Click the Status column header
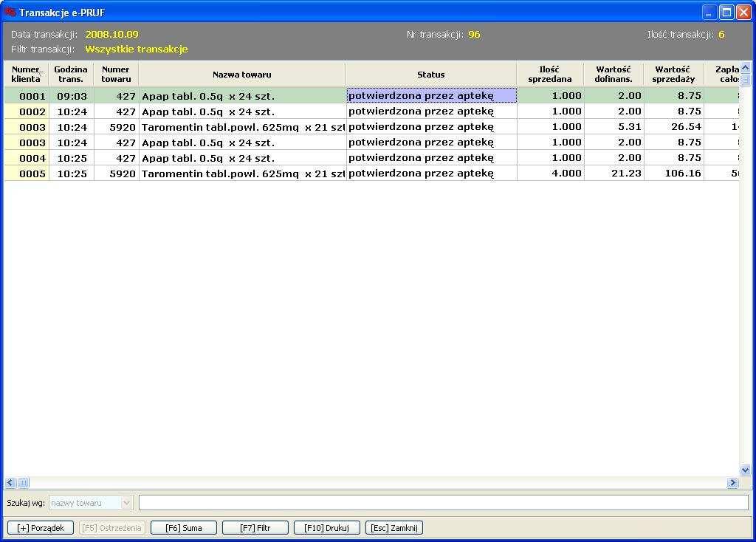756x542 pixels. (x=431, y=75)
